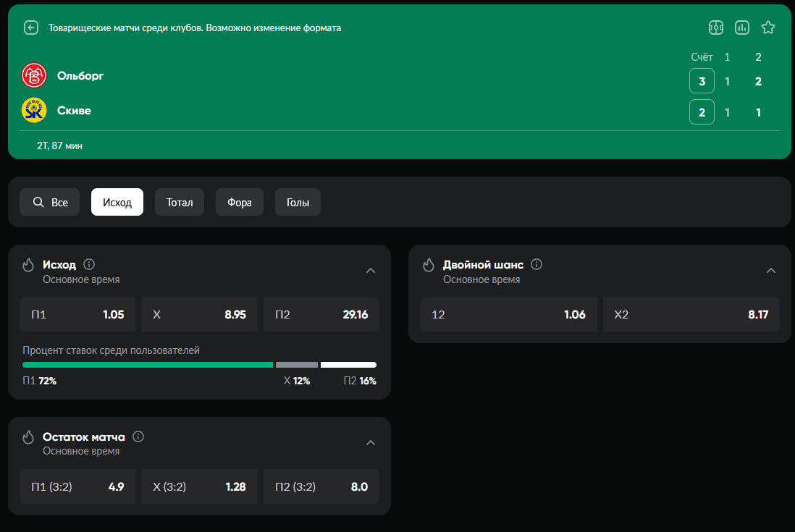Collapse the Остаток матча panel chevron
The image size is (795, 532).
(x=371, y=442)
